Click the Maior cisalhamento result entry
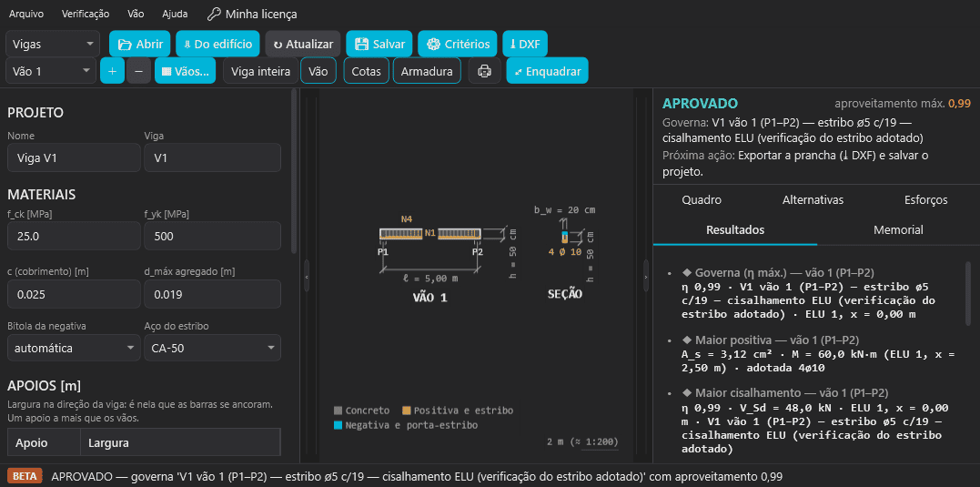This screenshot has width=980, height=487. tap(815, 421)
